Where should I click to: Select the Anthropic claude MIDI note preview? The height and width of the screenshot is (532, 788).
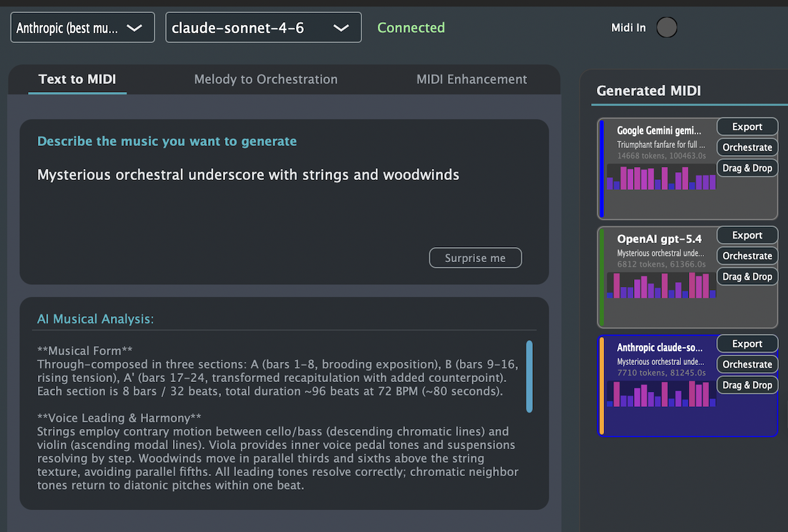(x=661, y=394)
